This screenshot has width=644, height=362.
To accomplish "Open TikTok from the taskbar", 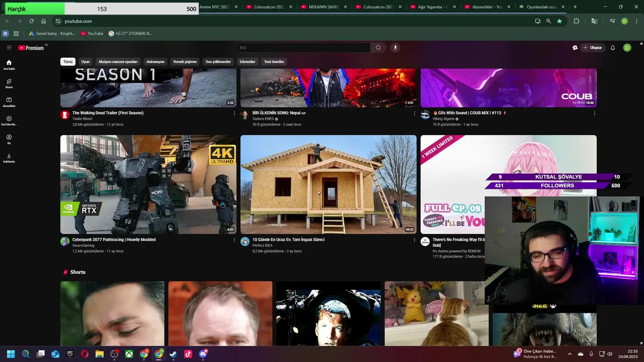I will pos(188,354).
